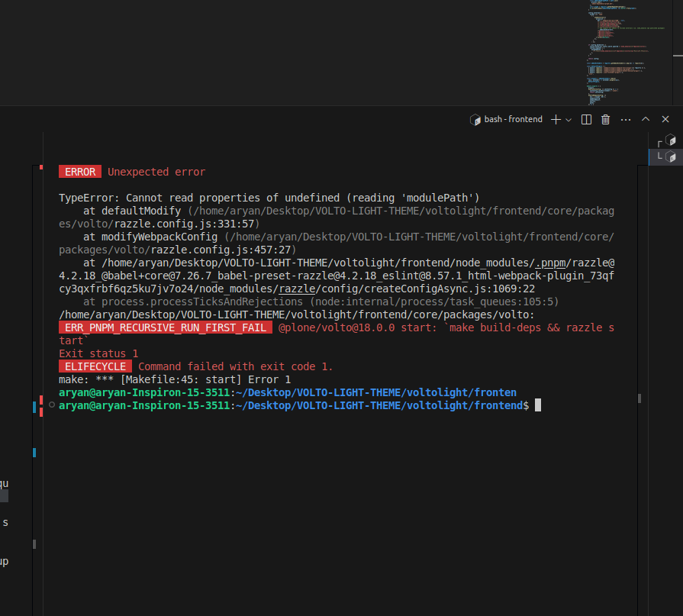Click the processTicksAndRejections stack trace line
Screen dimensions: 683x616
[321, 302]
